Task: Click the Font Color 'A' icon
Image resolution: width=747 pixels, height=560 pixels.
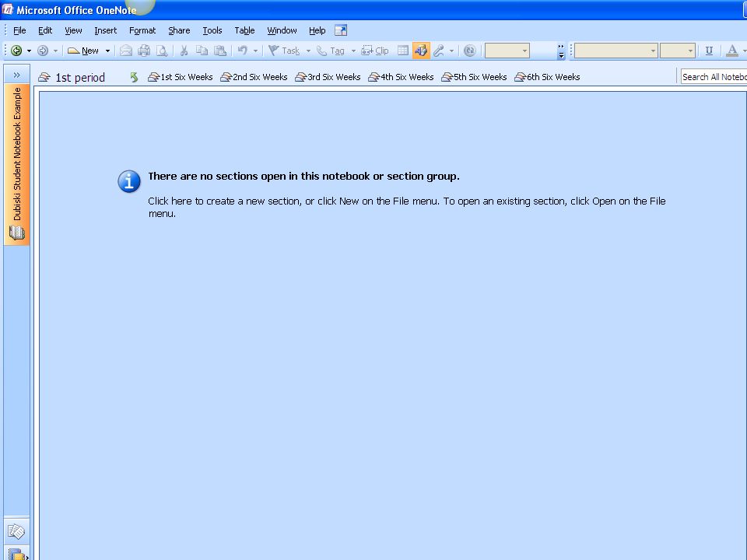Action: 732,51
